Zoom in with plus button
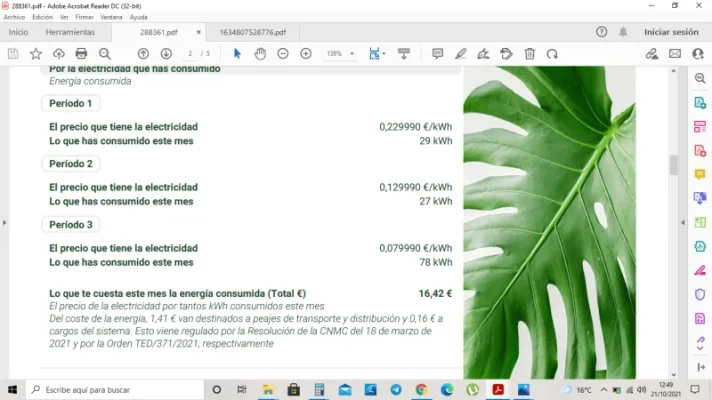Image resolution: width=712 pixels, height=400 pixels. pyautogui.click(x=306, y=54)
